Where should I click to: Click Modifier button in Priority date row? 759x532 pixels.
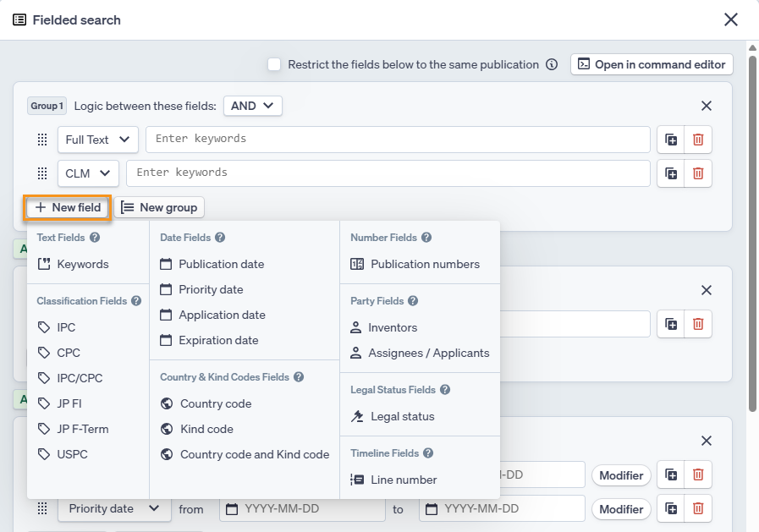pyautogui.click(x=621, y=509)
